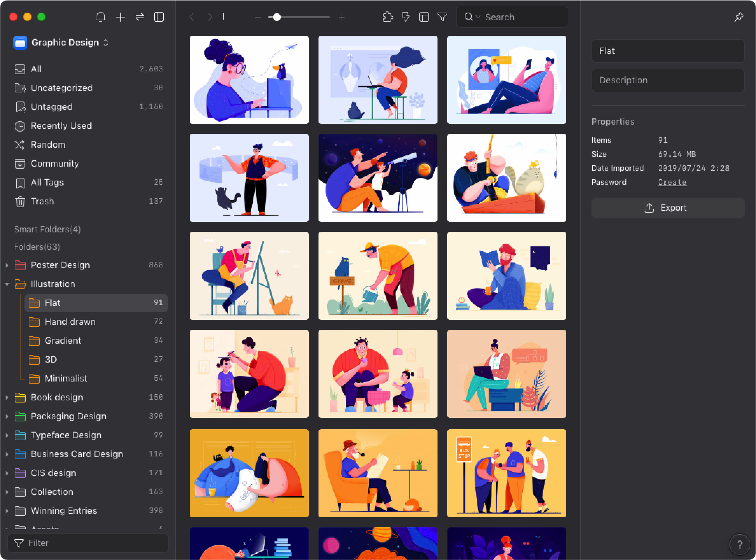Expand the Collection folder

[7, 492]
